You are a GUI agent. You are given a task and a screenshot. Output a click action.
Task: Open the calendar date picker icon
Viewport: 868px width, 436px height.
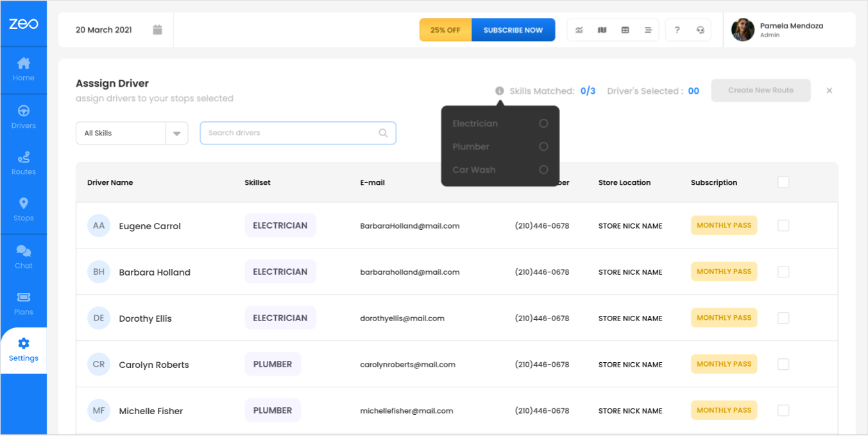(x=158, y=30)
